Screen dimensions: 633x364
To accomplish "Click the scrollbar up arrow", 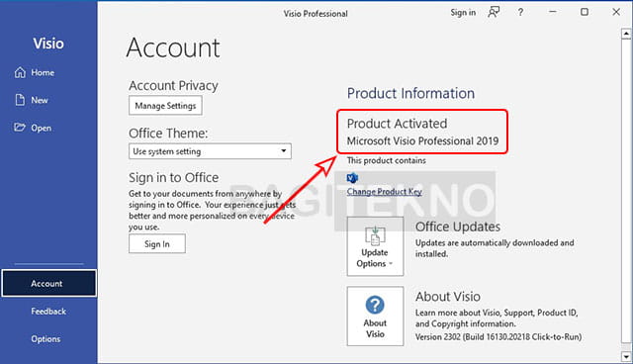I will (626, 34).
